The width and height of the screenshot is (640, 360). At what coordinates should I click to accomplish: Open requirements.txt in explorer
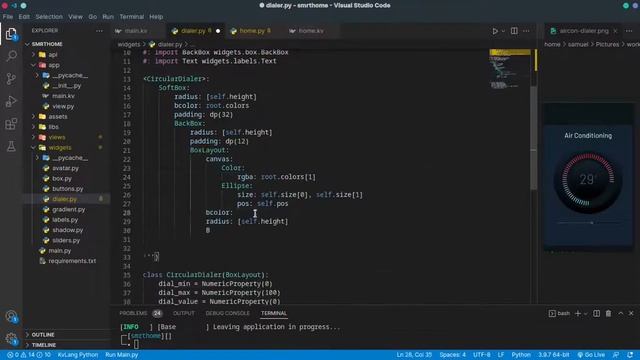72,261
